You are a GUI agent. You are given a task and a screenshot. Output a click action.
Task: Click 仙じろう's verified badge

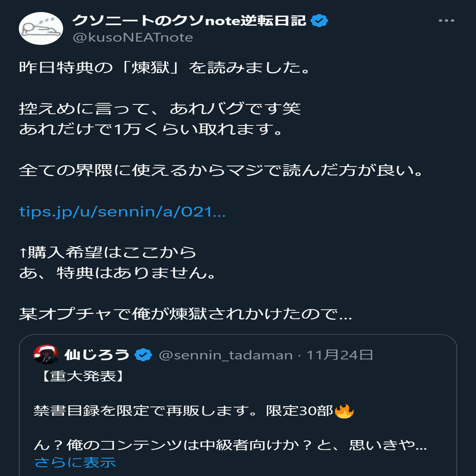click(x=143, y=355)
